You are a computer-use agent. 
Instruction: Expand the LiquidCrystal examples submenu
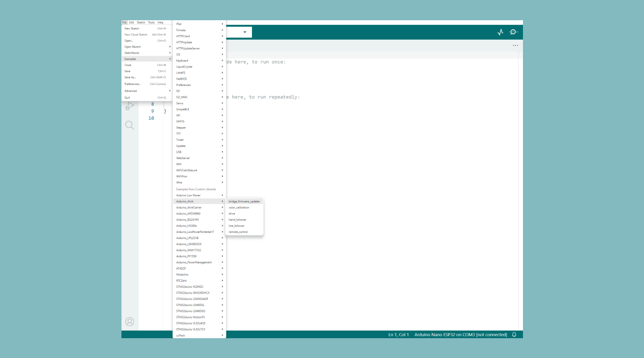tap(199, 67)
